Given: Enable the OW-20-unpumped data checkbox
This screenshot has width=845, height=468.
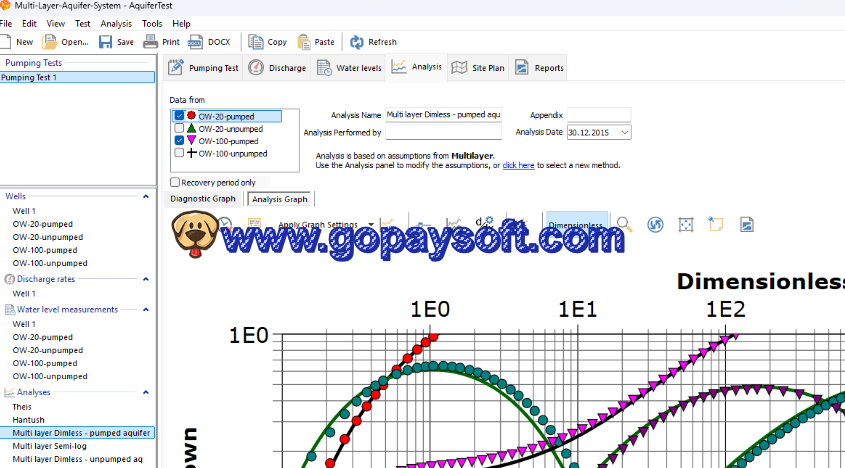Looking at the screenshot, I should [x=179, y=129].
